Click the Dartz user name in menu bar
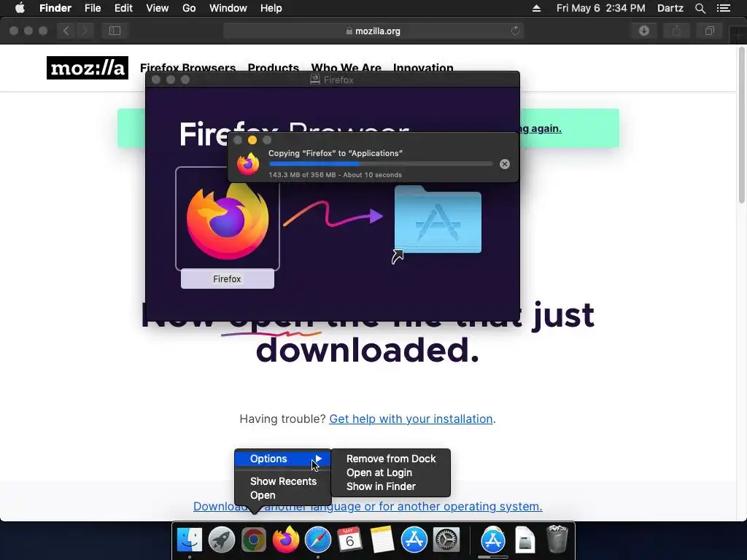The width and height of the screenshot is (747, 560). (x=670, y=8)
